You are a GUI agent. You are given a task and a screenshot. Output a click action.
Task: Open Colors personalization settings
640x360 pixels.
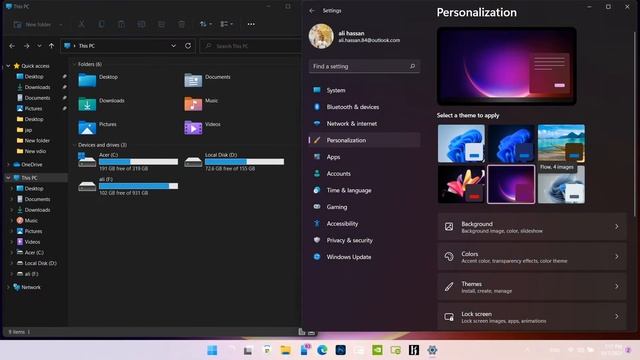[x=532, y=257]
